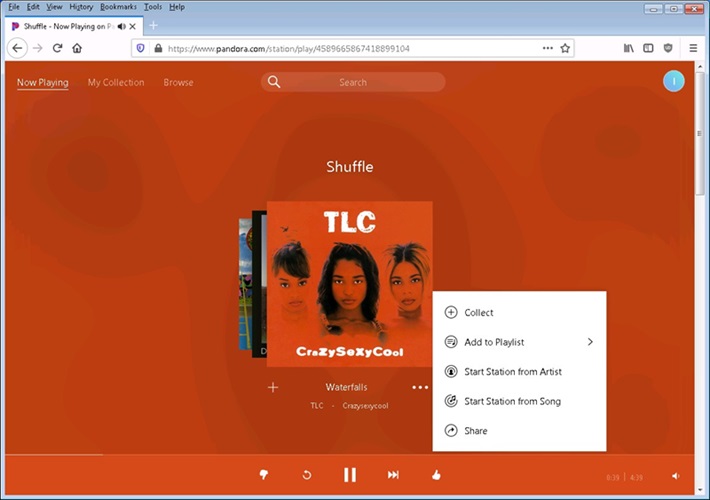Open the user profile avatar
The width and height of the screenshot is (710, 500).
pos(673,81)
